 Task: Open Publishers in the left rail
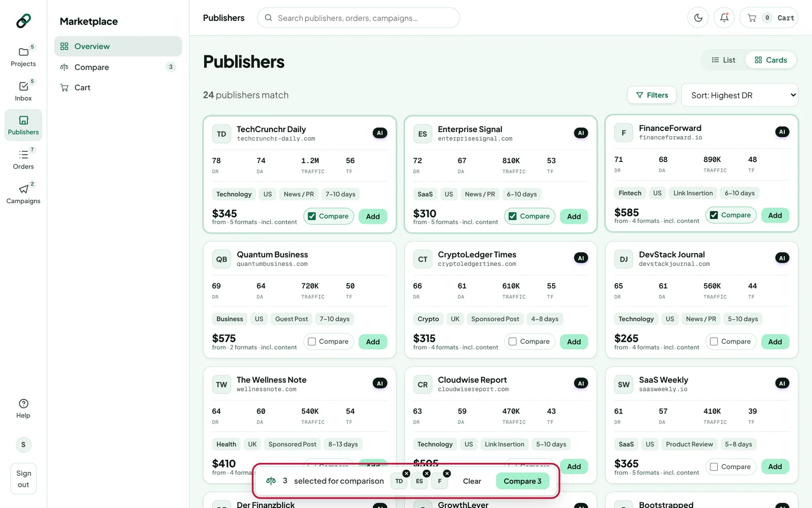click(23, 125)
